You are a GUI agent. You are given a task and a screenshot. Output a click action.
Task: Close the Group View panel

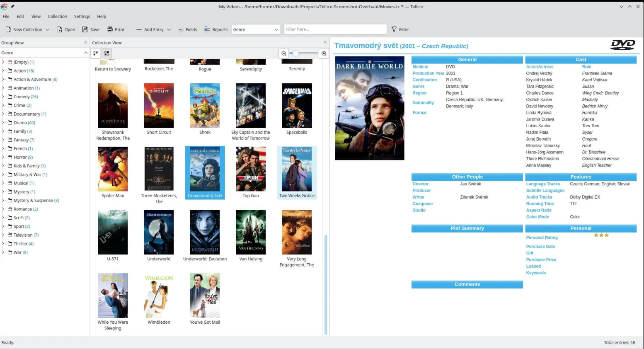point(86,42)
